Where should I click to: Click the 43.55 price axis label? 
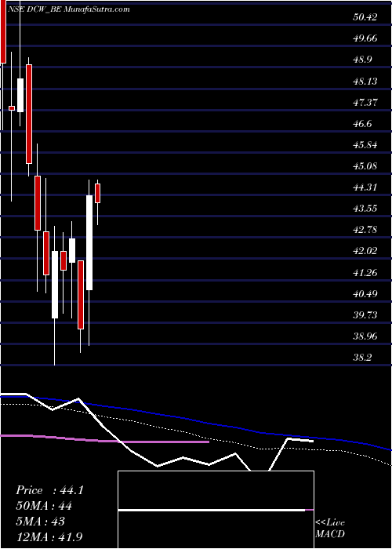365,209
